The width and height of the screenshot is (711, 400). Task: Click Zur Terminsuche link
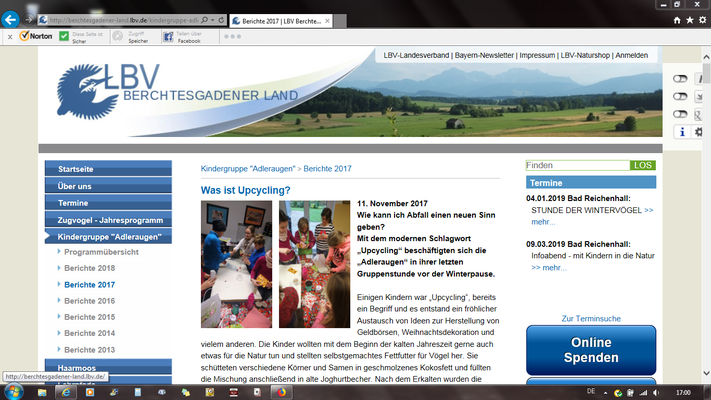(591, 318)
